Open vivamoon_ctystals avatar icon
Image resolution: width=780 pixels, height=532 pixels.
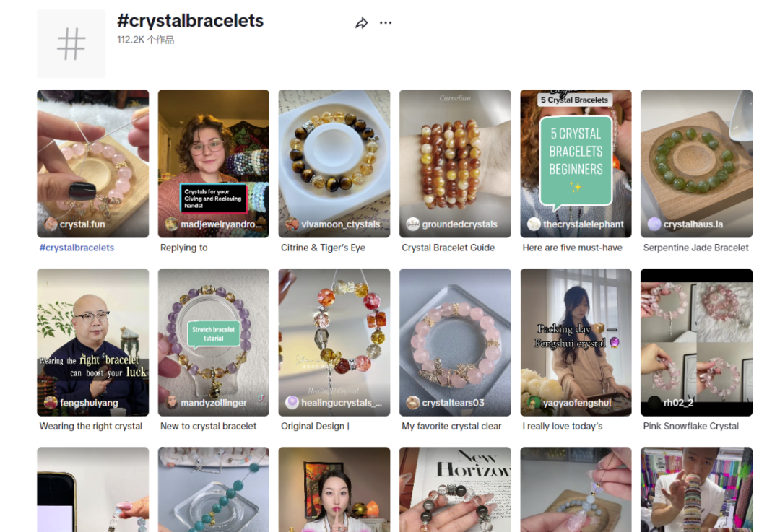[292, 224]
